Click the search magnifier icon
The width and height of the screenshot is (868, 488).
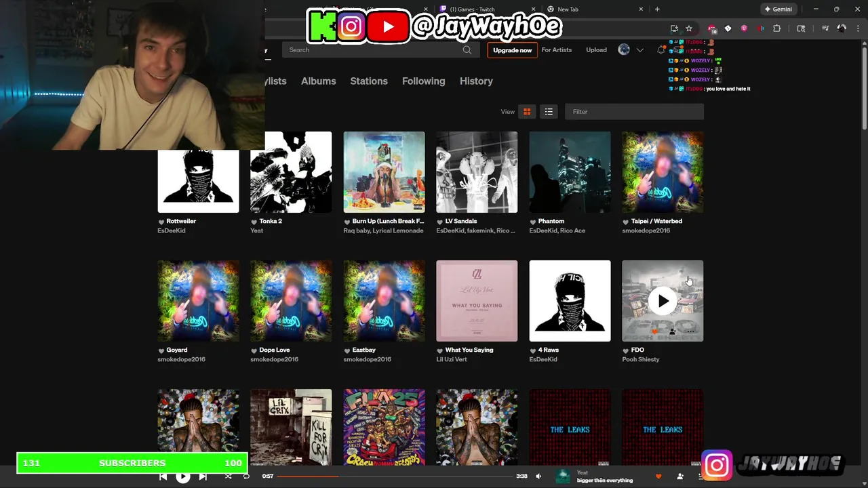coord(467,50)
